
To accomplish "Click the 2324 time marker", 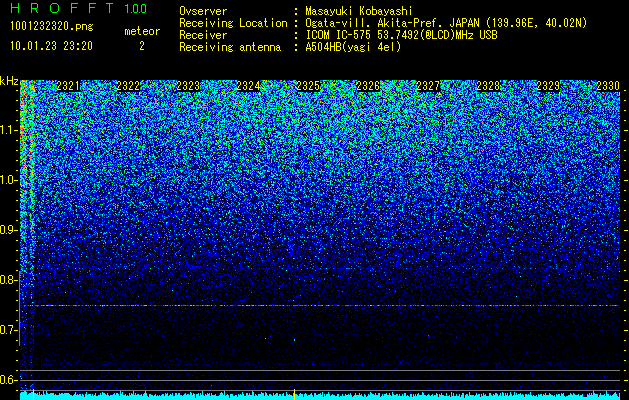I will (x=248, y=86).
